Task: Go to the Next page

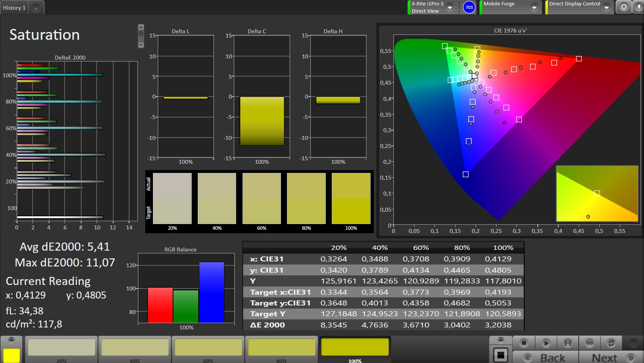Action: [x=611, y=357]
